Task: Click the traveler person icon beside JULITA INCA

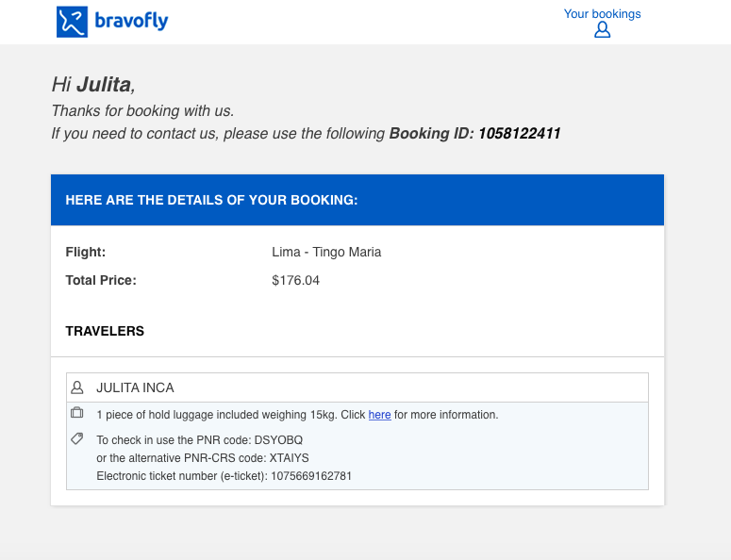Action: (x=77, y=387)
